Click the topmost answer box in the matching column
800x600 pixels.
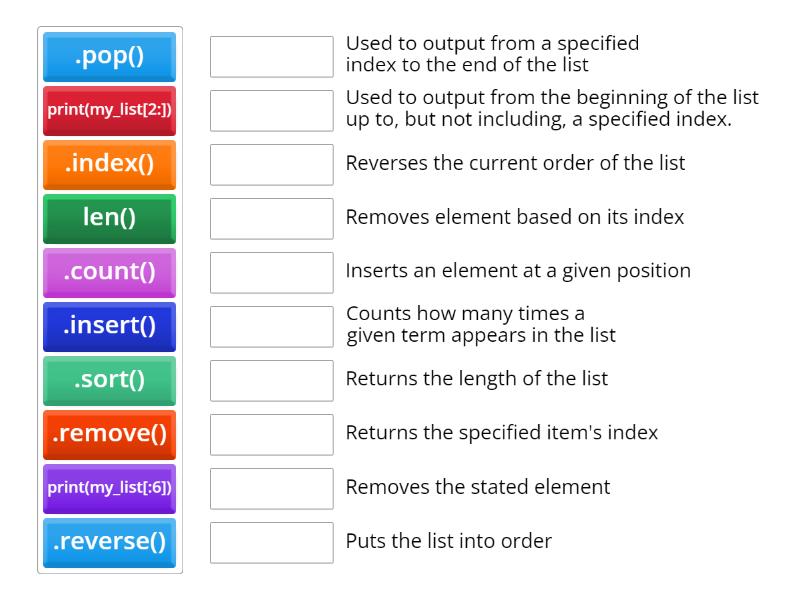pos(271,56)
